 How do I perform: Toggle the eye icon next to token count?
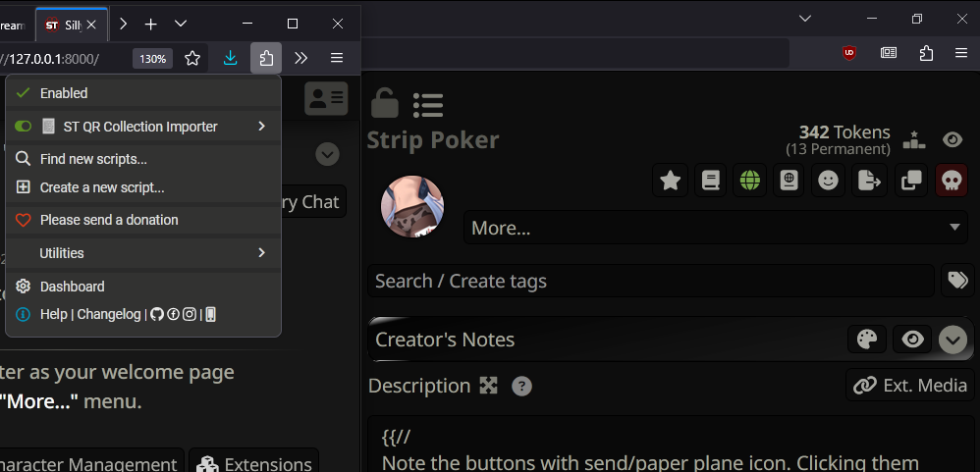953,140
